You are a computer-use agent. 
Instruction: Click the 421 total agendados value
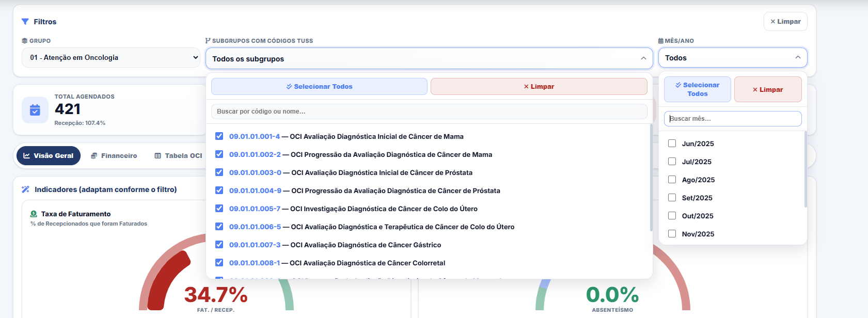pyautogui.click(x=68, y=109)
